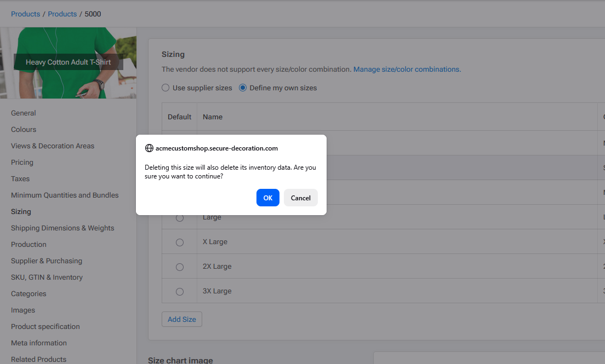Open the Related Products section
The height and width of the screenshot is (364, 605).
(38, 359)
